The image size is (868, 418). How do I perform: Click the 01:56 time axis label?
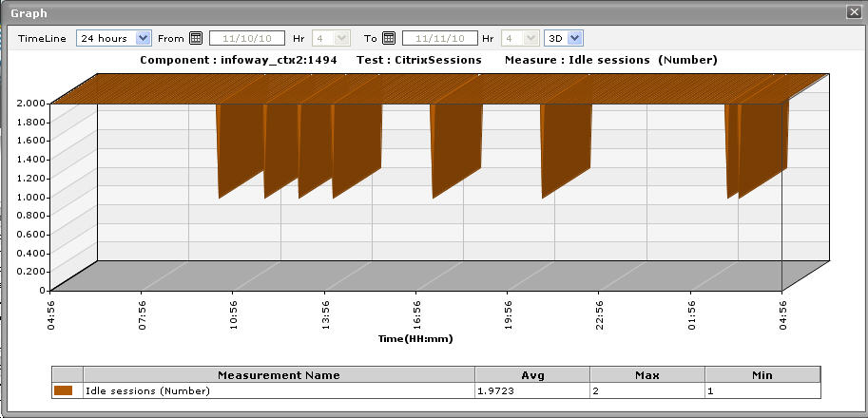click(691, 314)
